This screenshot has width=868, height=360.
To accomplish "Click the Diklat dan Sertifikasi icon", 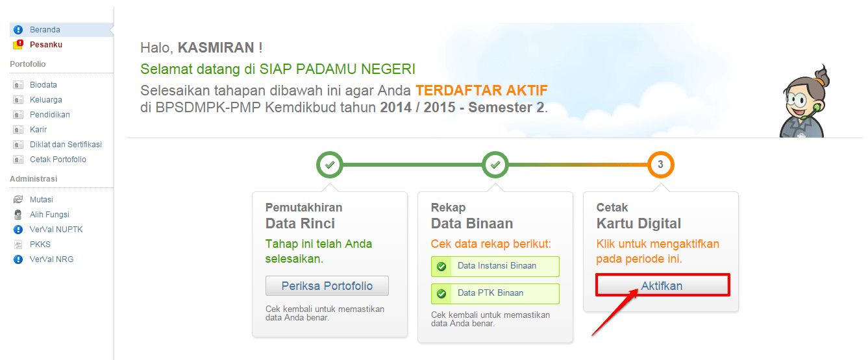I will click(18, 145).
